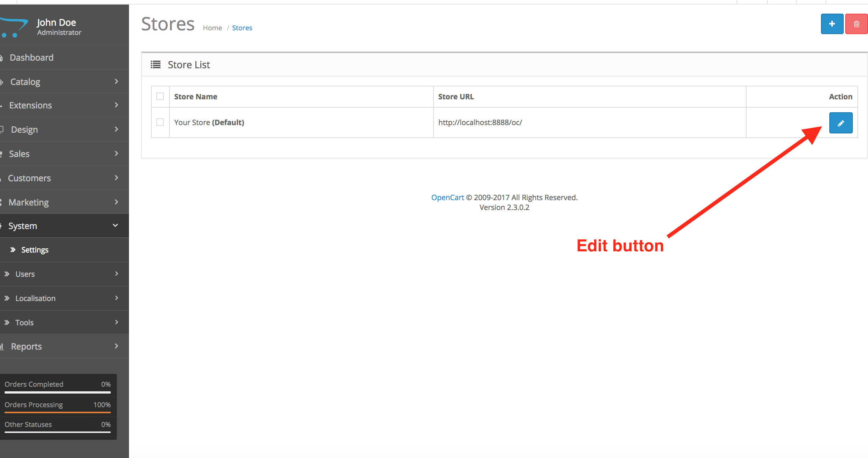Click the Administrator role label
Viewport: 868px width, 458px height.
59,33
